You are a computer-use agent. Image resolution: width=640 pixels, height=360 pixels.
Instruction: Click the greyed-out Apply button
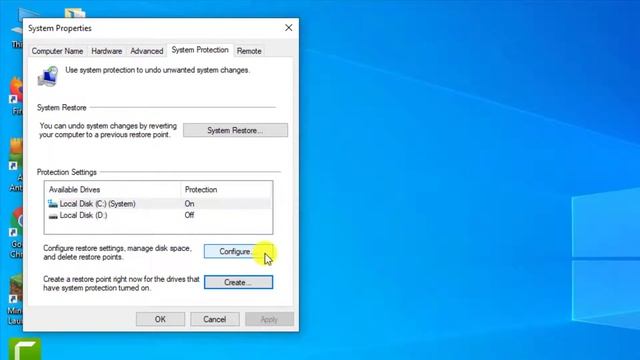pos(269,319)
